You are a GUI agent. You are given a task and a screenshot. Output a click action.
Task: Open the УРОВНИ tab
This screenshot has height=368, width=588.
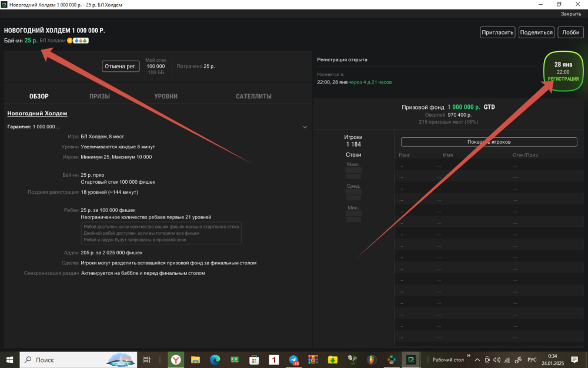click(166, 97)
